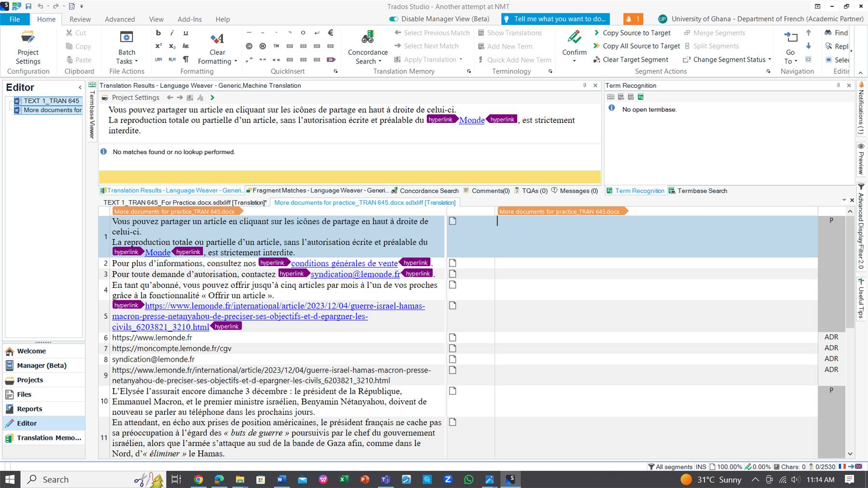This screenshot has width=868, height=488.
Task: Confirm the current segment
Action: (574, 42)
